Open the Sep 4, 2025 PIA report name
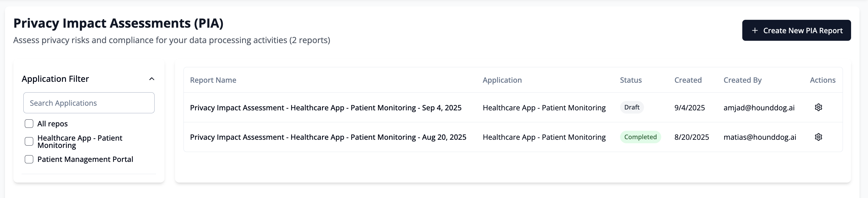 coord(325,107)
